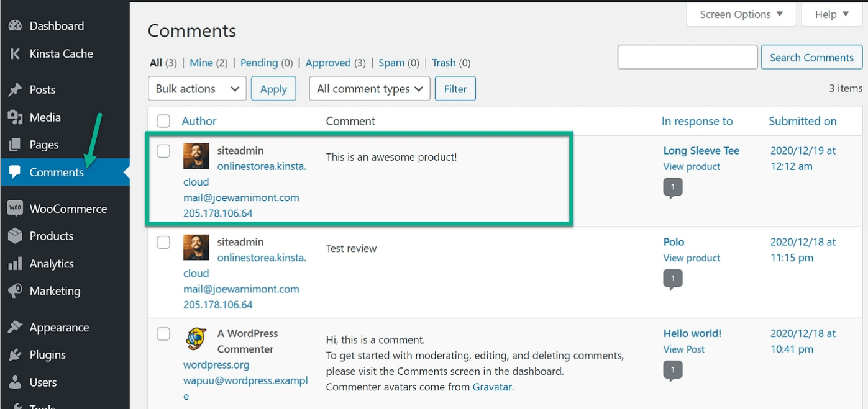
Task: Select checkbox for 'Test review' comment
Action: click(x=163, y=242)
